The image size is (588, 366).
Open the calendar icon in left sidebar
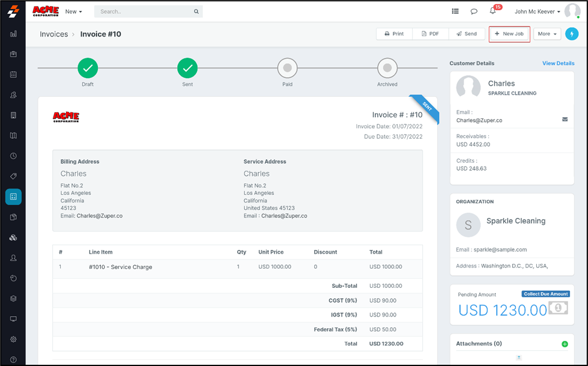tap(13, 75)
